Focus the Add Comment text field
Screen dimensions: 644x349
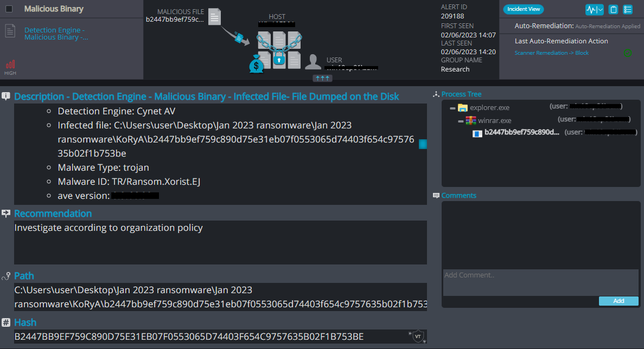point(540,282)
